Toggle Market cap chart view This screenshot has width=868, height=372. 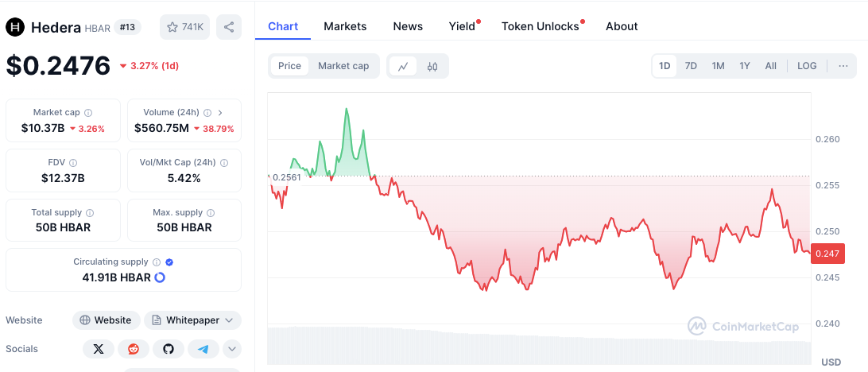click(x=343, y=66)
